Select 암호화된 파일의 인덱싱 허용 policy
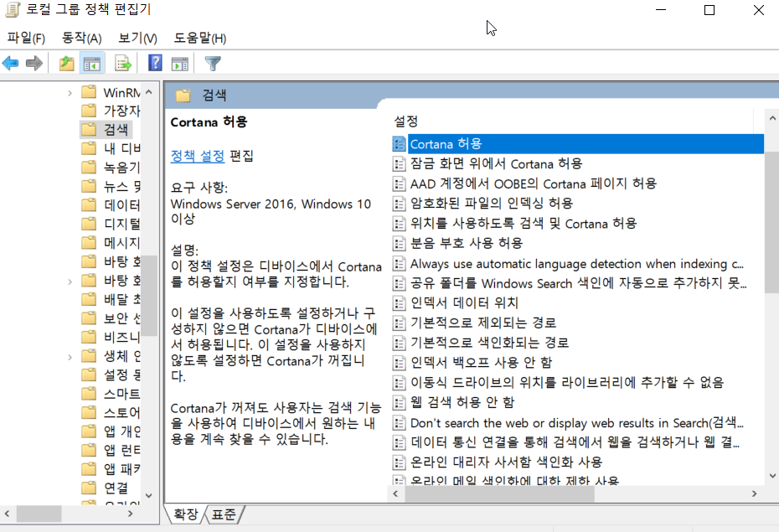This screenshot has height=532, width=779. pos(492,203)
